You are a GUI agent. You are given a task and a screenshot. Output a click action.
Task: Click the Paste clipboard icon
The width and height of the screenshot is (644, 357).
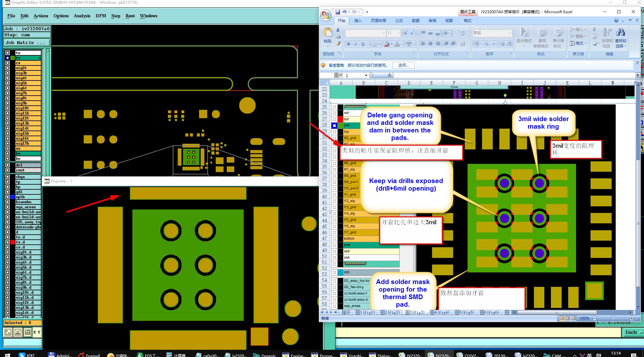328,32
